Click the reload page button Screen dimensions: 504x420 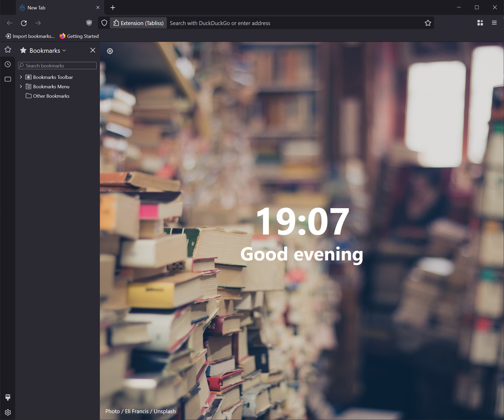coord(24,23)
